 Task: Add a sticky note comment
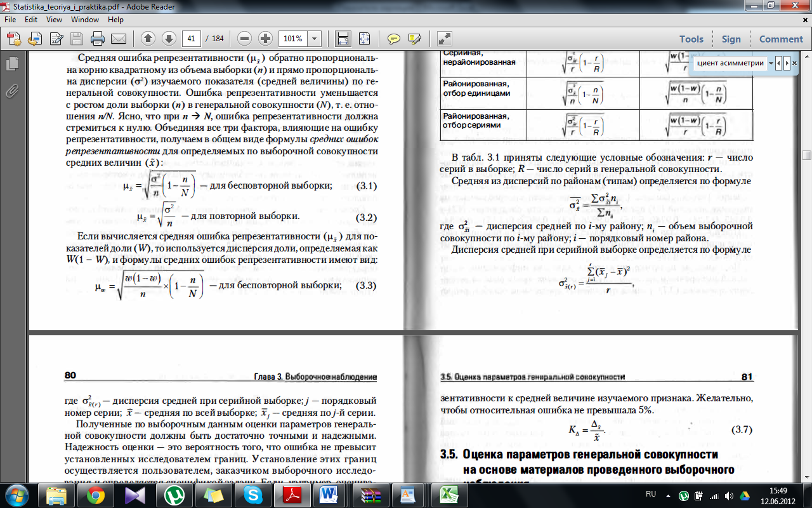[x=394, y=39]
